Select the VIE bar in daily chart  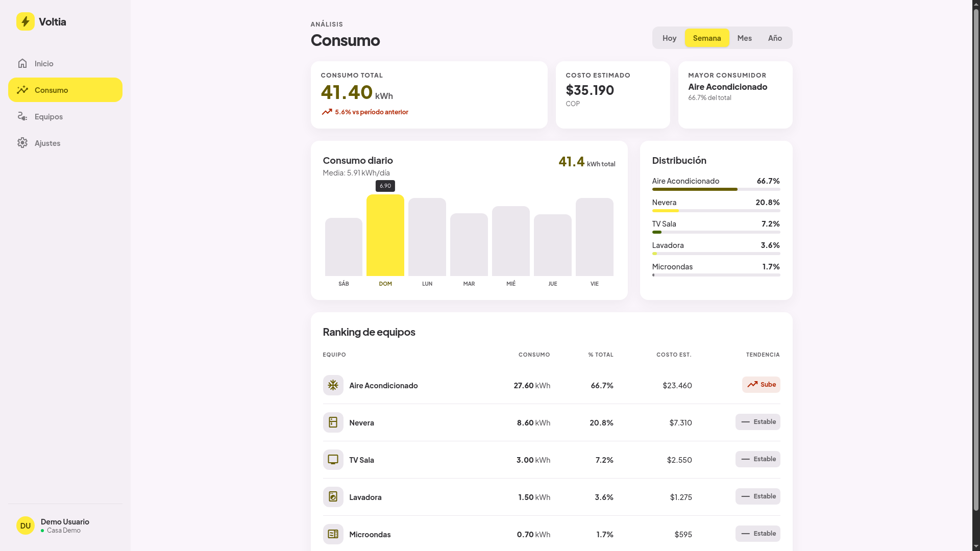coord(595,237)
